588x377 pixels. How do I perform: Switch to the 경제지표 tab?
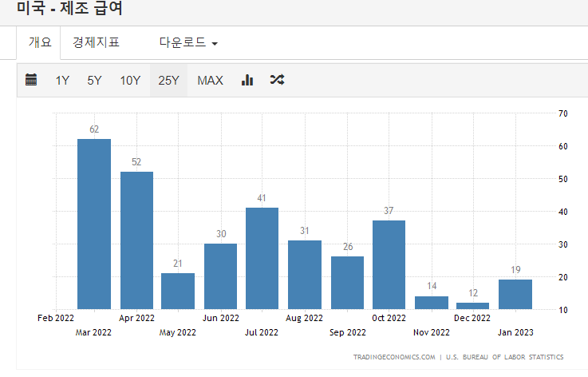coord(96,42)
